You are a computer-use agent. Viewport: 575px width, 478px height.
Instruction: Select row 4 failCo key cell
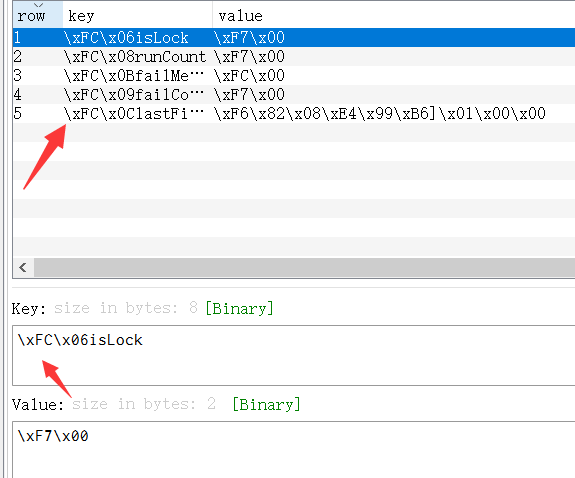[134, 95]
